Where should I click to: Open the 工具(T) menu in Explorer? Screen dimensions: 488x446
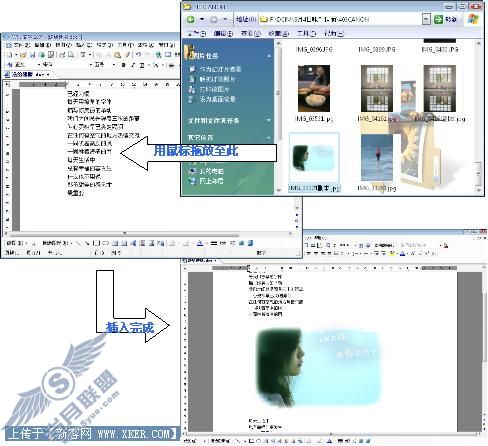click(x=306, y=33)
